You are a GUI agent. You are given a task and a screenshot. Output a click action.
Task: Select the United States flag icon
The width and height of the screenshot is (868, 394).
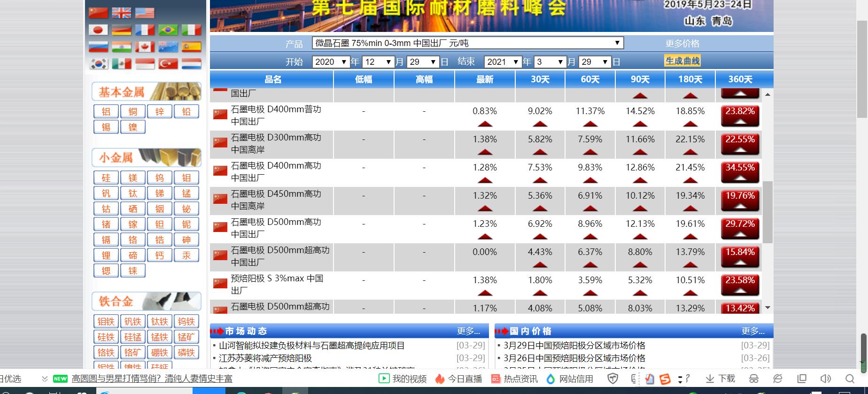[x=145, y=13]
